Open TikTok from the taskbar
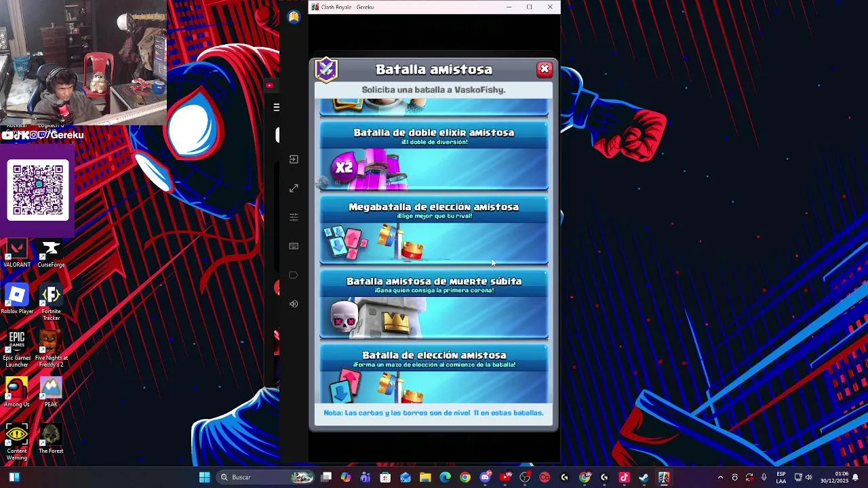 [624, 477]
